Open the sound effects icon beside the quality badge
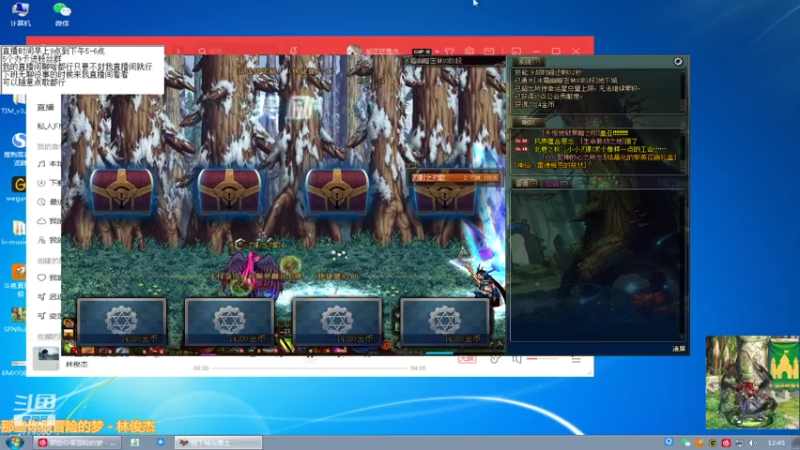Image resolution: width=800 pixels, height=450 pixels. tap(495, 359)
